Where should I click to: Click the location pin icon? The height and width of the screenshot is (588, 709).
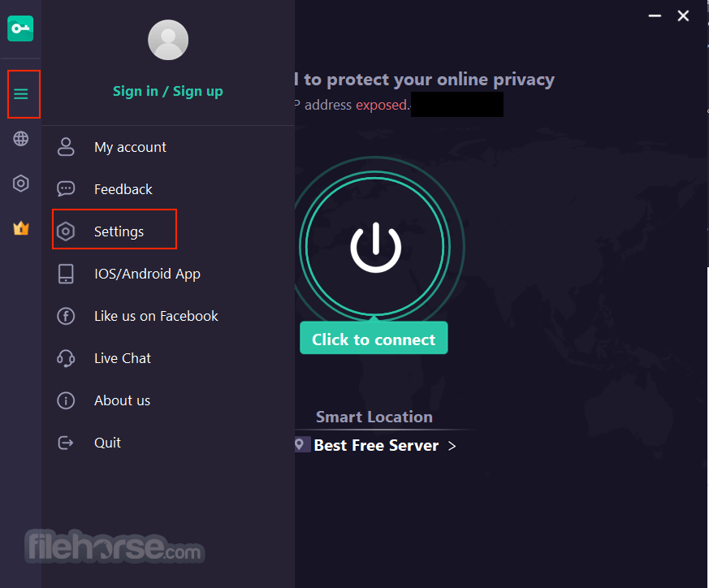[x=300, y=444]
